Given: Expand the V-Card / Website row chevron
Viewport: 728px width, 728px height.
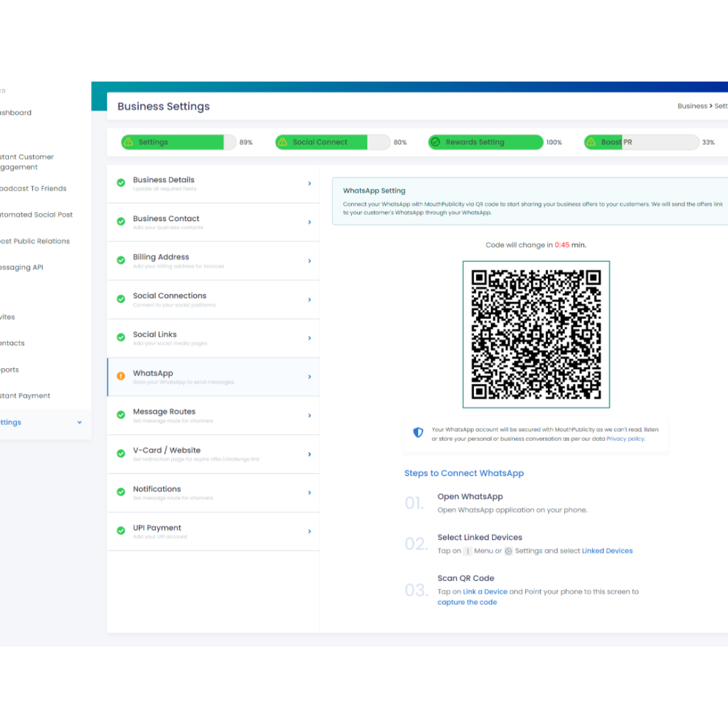Looking at the screenshot, I should coord(309,454).
